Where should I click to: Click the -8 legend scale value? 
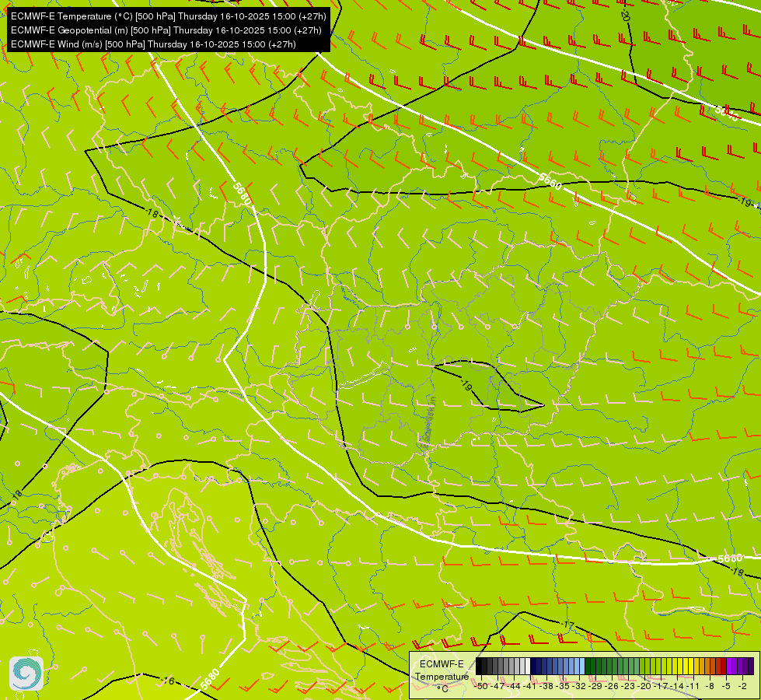click(710, 686)
